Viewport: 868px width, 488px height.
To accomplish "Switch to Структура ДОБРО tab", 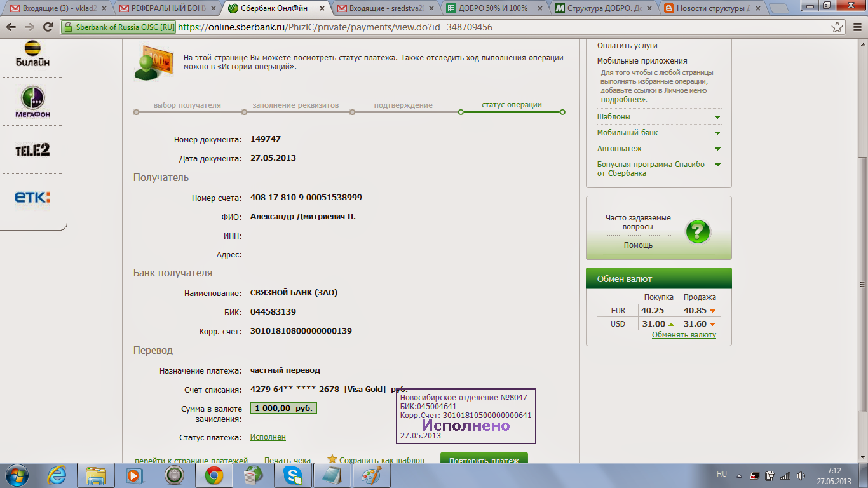I will [x=604, y=8].
